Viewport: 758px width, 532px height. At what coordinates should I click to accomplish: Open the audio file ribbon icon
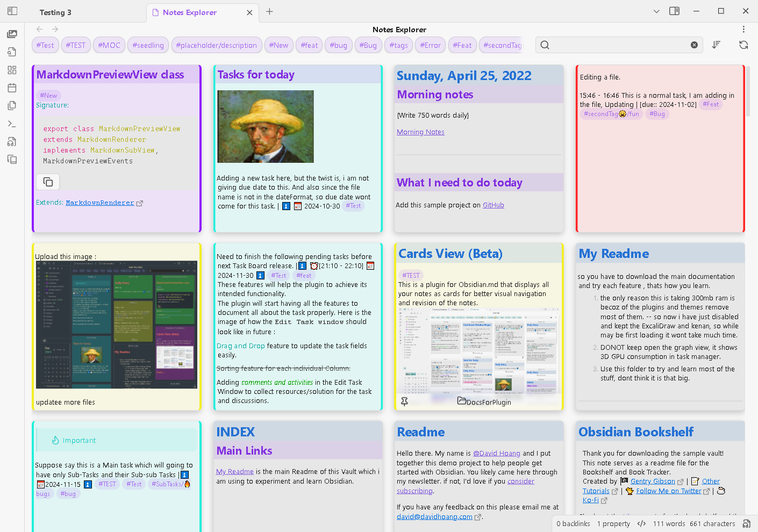(x=12, y=142)
